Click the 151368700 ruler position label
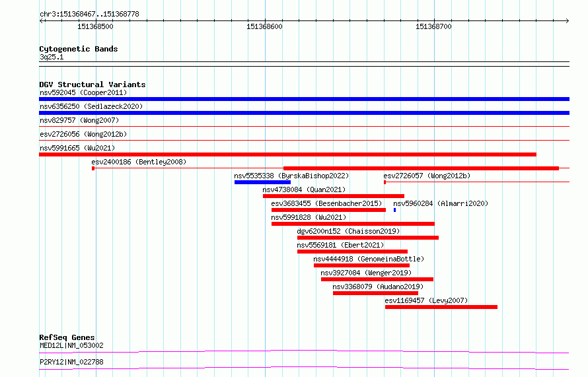 pos(433,26)
